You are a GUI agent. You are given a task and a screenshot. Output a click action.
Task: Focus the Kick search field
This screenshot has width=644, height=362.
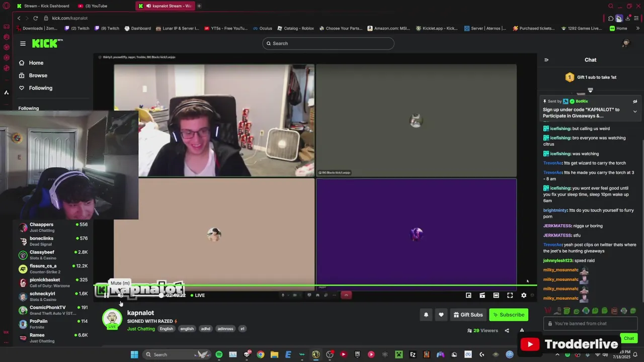coord(328,43)
